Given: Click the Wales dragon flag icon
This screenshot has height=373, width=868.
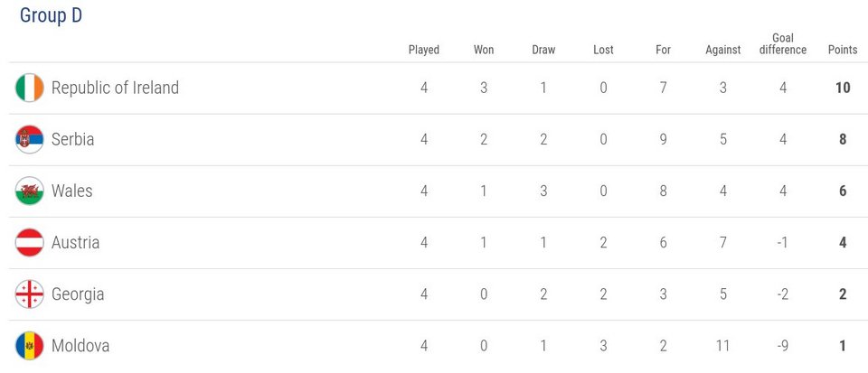Looking at the screenshot, I should click(x=29, y=191).
